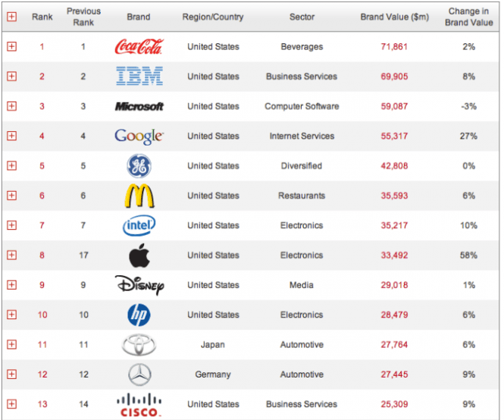
Task: Click the Microsoft logo
Action: (139, 107)
